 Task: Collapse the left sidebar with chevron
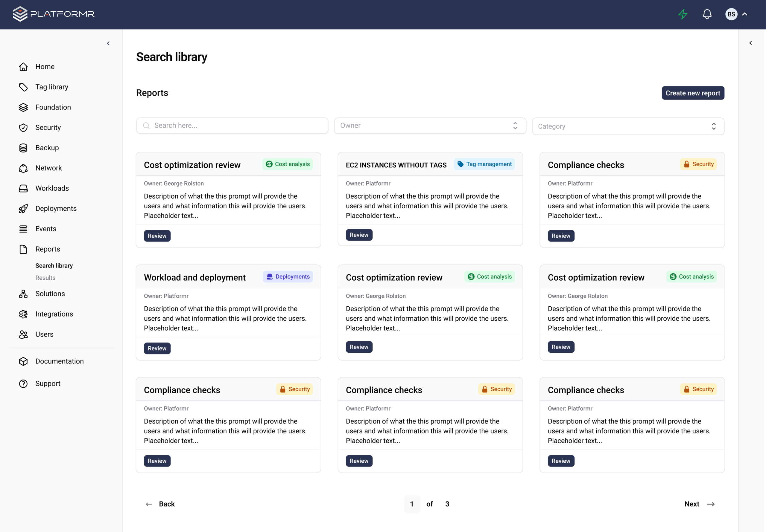point(108,43)
